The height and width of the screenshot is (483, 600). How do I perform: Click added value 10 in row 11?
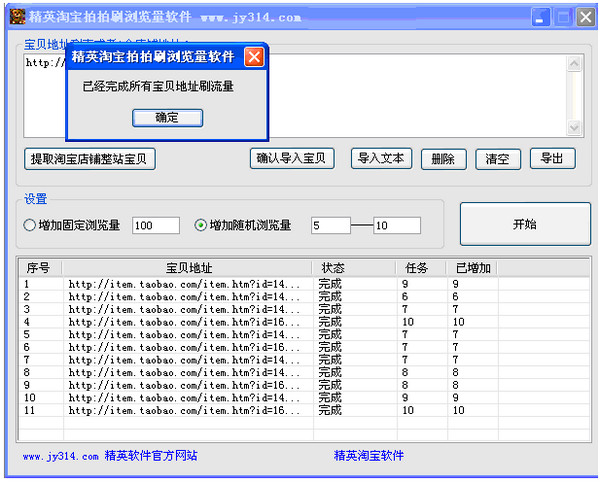pyautogui.click(x=459, y=411)
